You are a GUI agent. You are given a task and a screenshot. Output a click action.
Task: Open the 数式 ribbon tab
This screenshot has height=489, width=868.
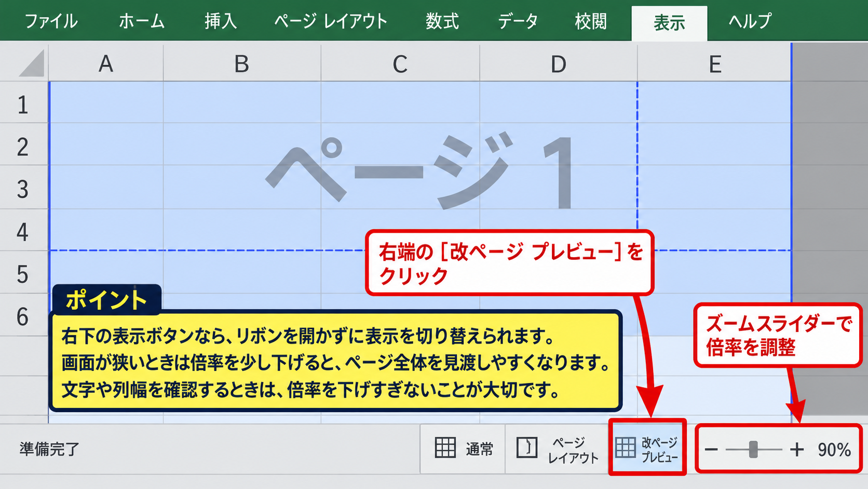point(442,21)
